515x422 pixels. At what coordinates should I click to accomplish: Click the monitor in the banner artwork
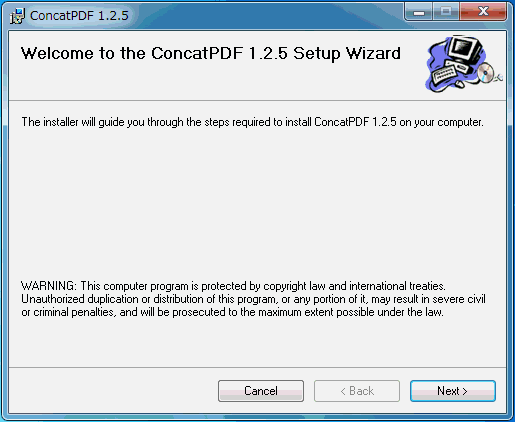(x=465, y=50)
